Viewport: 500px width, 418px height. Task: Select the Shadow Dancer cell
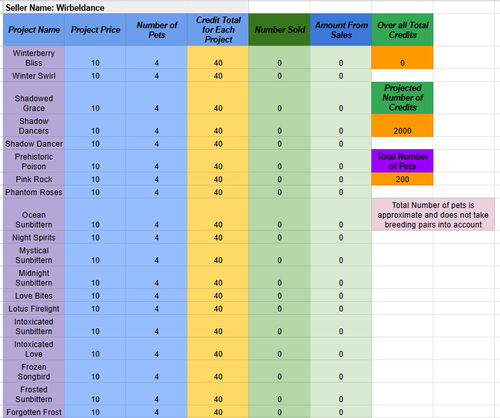pos(34,144)
